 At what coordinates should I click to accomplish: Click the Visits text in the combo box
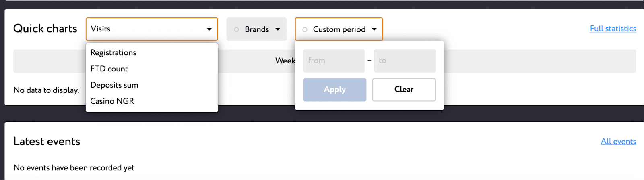[x=101, y=29]
